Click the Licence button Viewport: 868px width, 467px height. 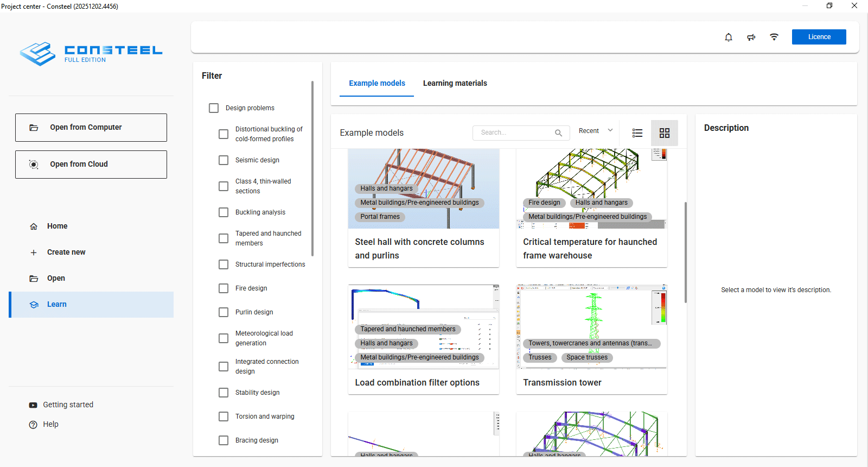click(x=819, y=37)
